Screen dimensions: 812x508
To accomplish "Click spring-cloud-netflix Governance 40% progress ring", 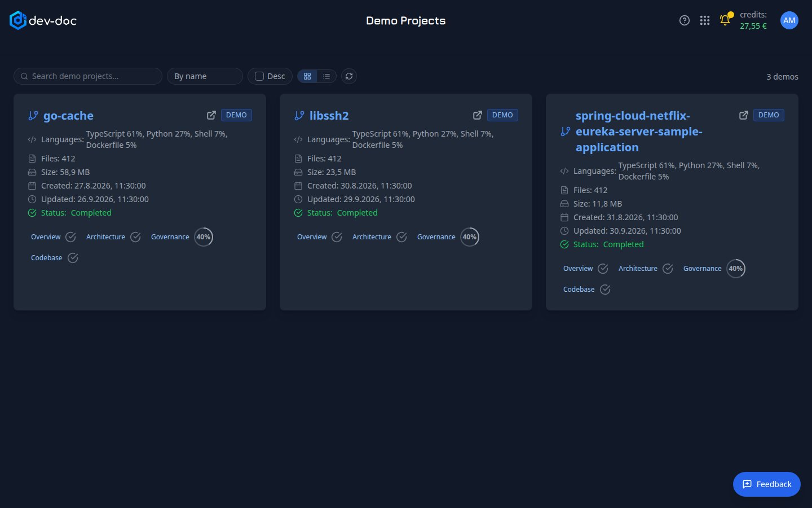I will coord(736,269).
